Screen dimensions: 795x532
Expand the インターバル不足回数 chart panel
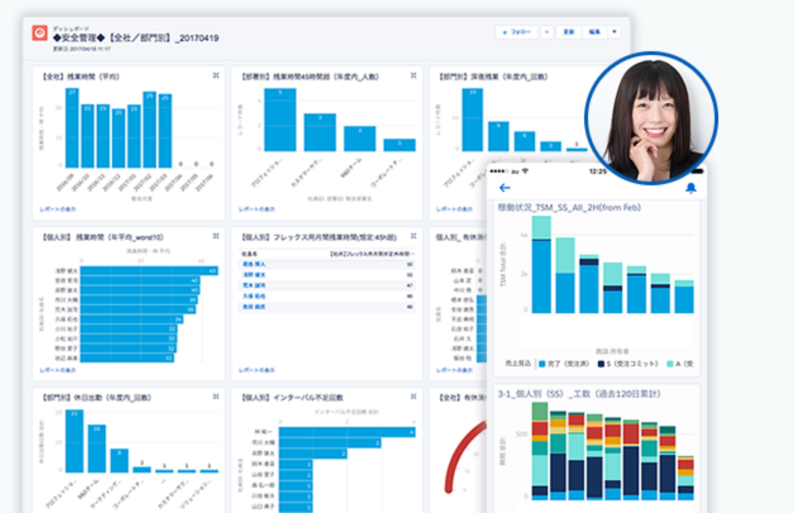[x=413, y=396]
